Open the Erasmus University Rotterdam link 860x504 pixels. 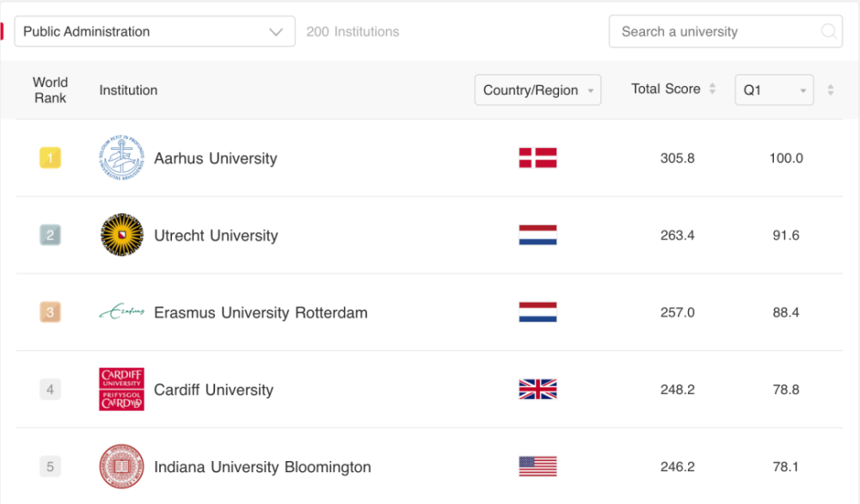point(261,313)
